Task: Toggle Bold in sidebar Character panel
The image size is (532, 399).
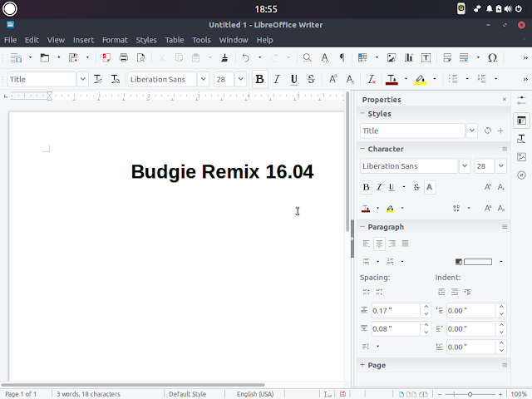Action: pos(366,187)
